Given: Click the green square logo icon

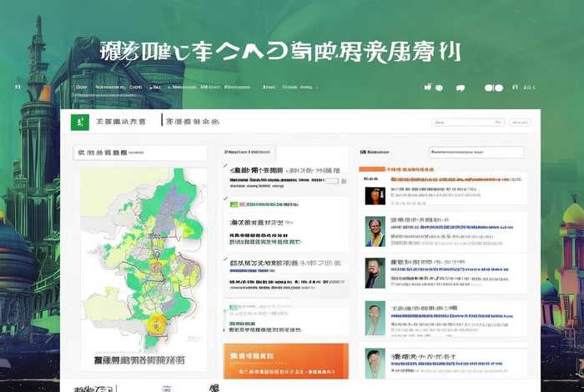Looking at the screenshot, I should tap(80, 122).
